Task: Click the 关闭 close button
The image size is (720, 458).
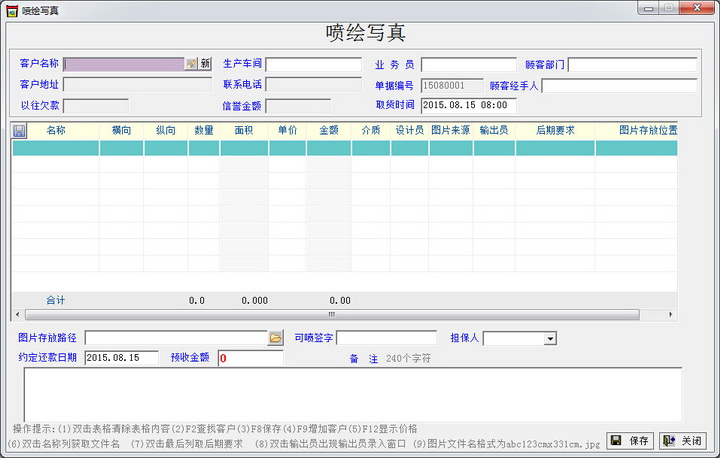Action: coord(683,441)
